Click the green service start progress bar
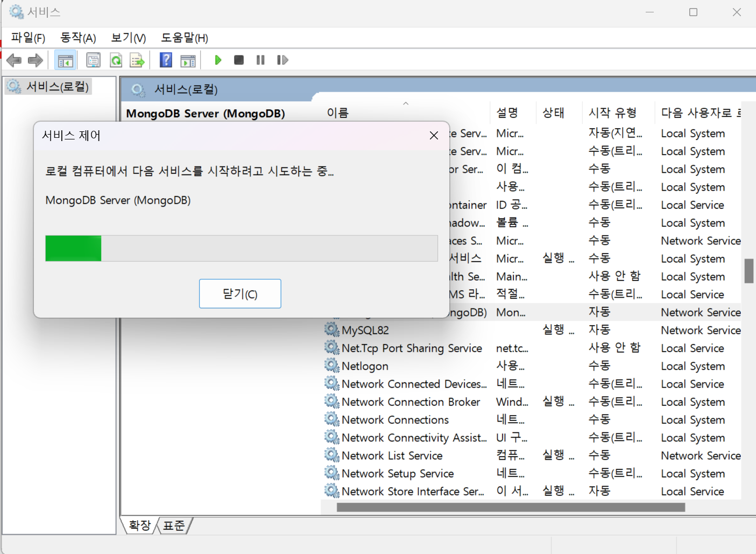This screenshot has width=756, height=554. pos(241,248)
